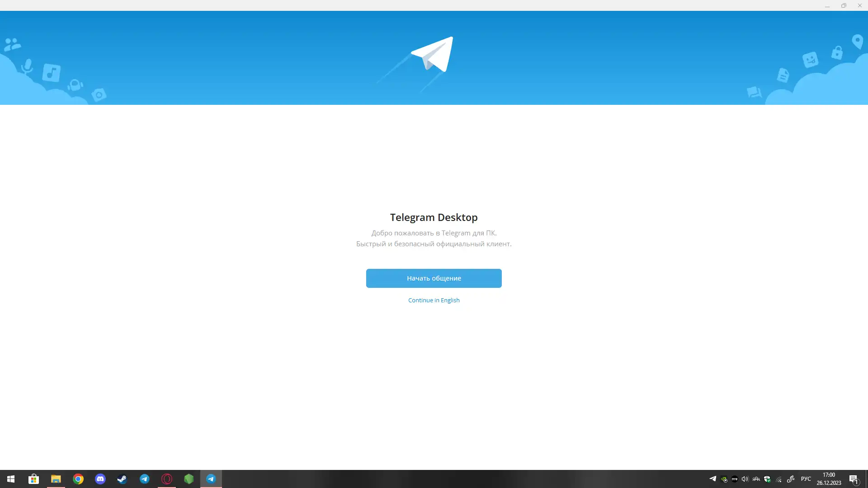This screenshot has width=868, height=488.
Task: Open Discord from the taskbar
Action: pyautogui.click(x=100, y=479)
